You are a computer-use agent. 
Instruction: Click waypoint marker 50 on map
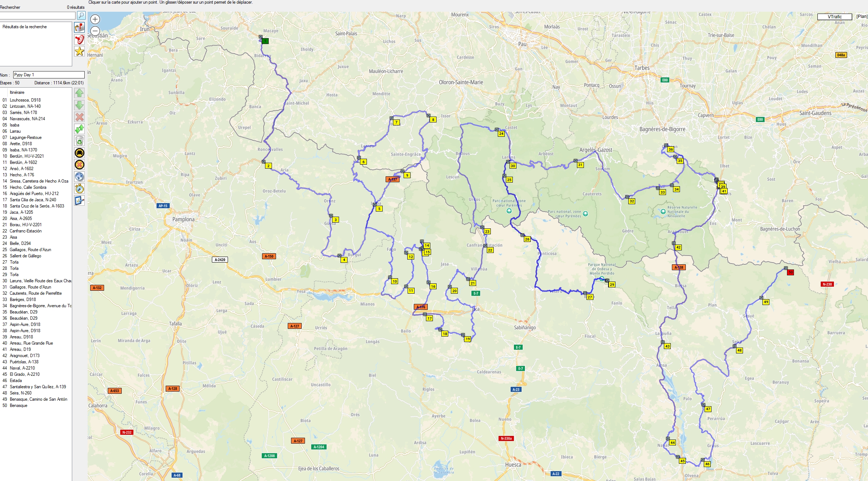pos(790,272)
